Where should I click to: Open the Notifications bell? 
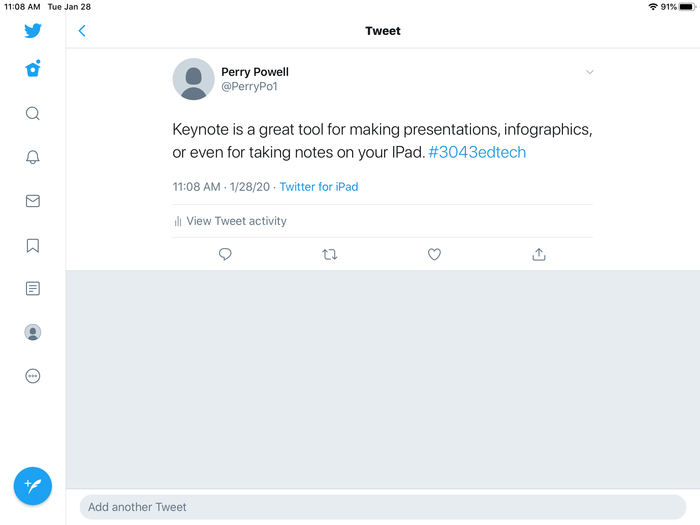[x=33, y=157]
